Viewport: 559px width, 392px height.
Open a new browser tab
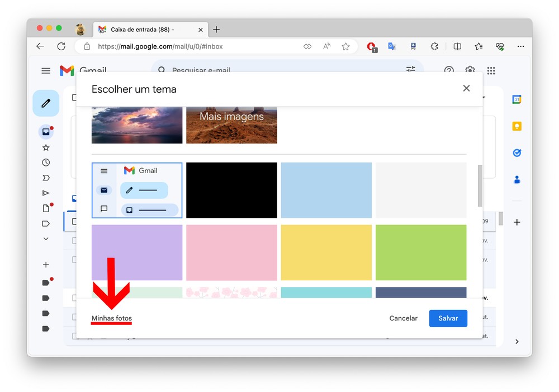(216, 29)
